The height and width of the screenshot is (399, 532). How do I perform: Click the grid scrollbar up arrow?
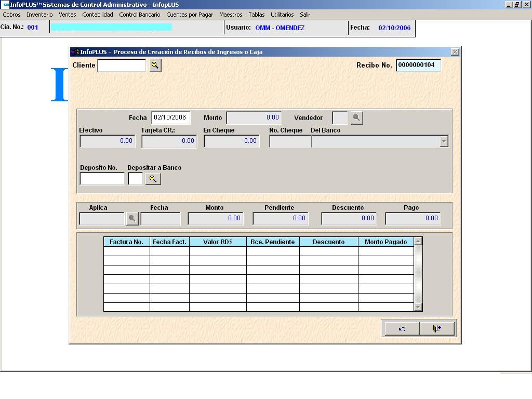[418, 241]
